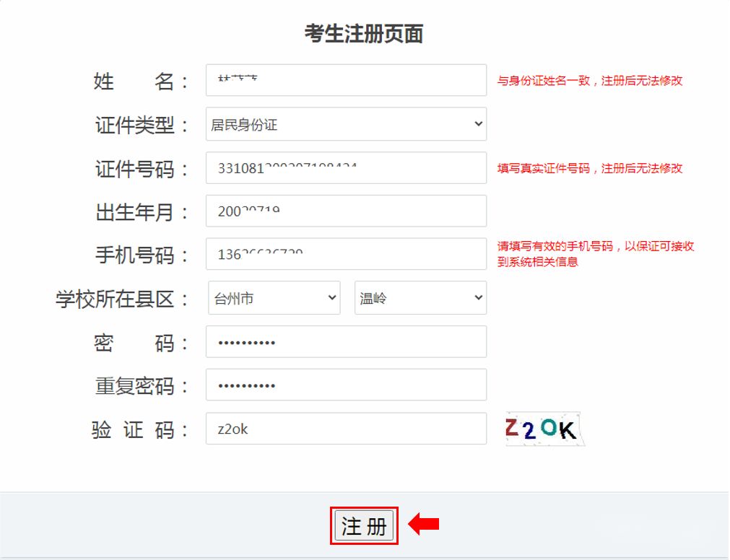This screenshot has width=730, height=560.
Task: Click the 证件号码 label
Action: pos(142,169)
